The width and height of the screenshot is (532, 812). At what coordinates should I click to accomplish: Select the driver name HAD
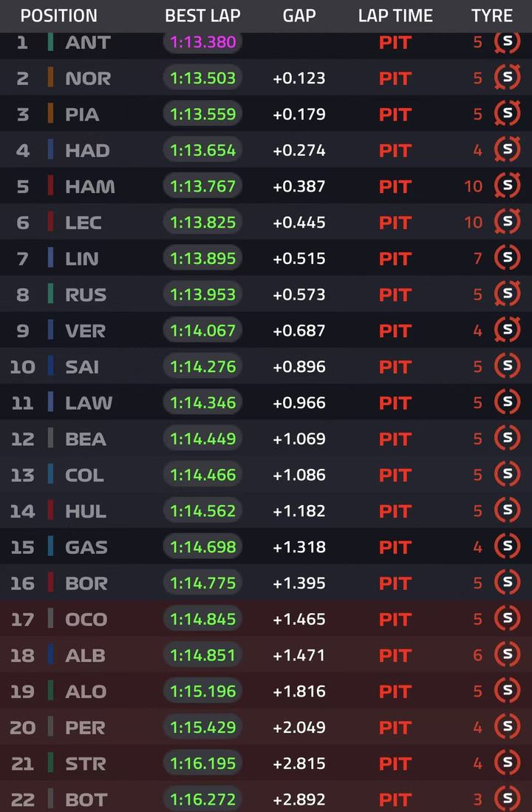(x=87, y=151)
